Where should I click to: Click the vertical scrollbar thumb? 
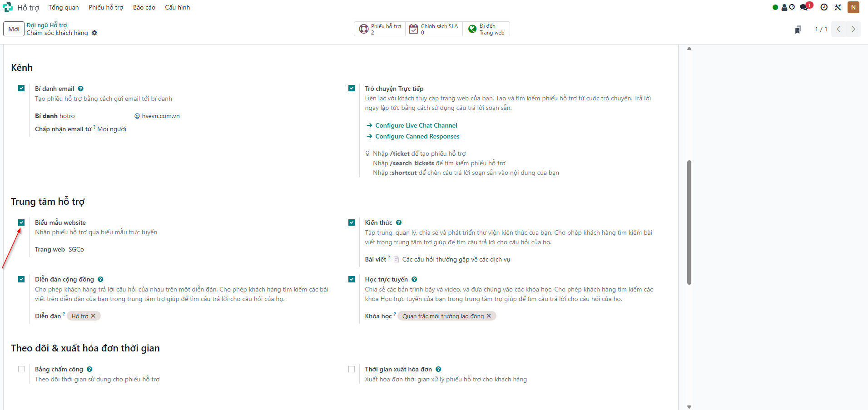click(689, 222)
